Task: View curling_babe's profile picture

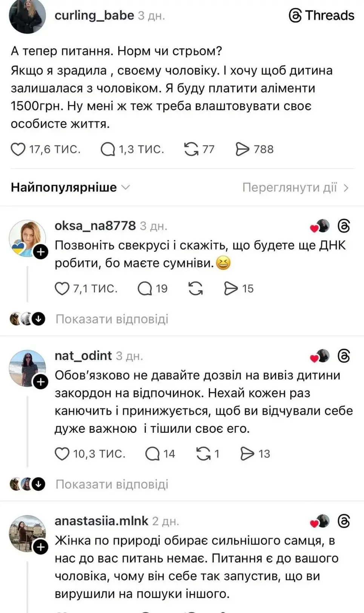Action: [27, 16]
